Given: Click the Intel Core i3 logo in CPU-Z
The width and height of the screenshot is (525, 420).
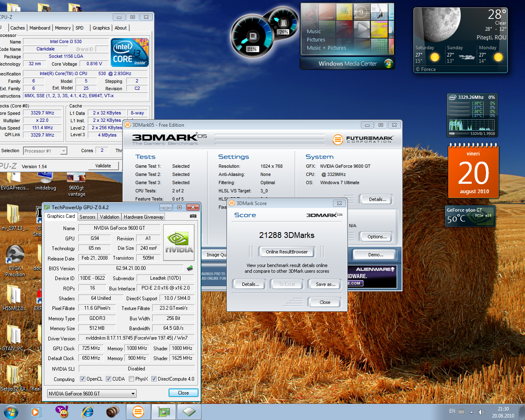Looking at the screenshot, I should 130,52.
